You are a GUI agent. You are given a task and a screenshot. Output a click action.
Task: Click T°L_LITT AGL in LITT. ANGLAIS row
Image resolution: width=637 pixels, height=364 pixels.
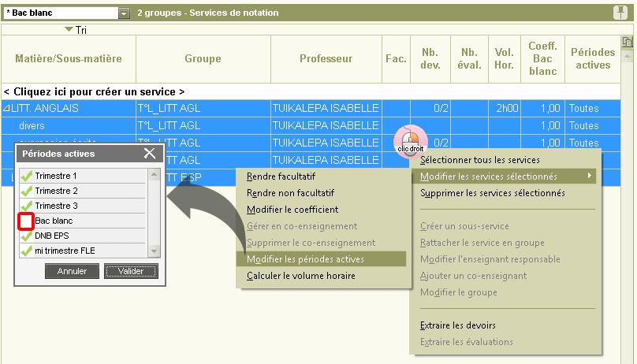[x=203, y=109]
